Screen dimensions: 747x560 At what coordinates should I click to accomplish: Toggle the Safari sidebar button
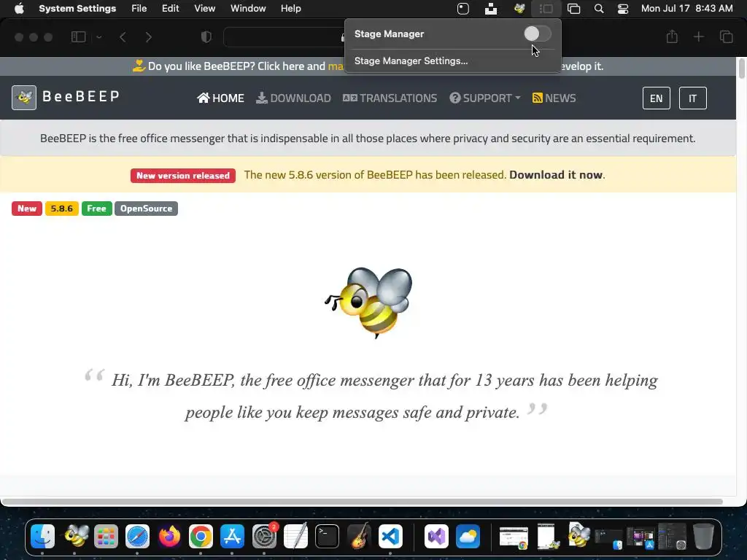point(79,36)
